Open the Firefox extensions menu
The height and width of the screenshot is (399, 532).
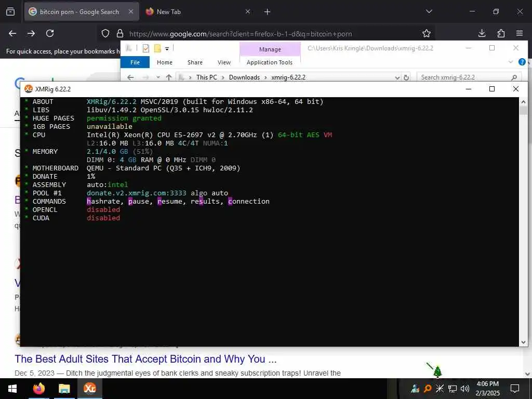coord(501,33)
